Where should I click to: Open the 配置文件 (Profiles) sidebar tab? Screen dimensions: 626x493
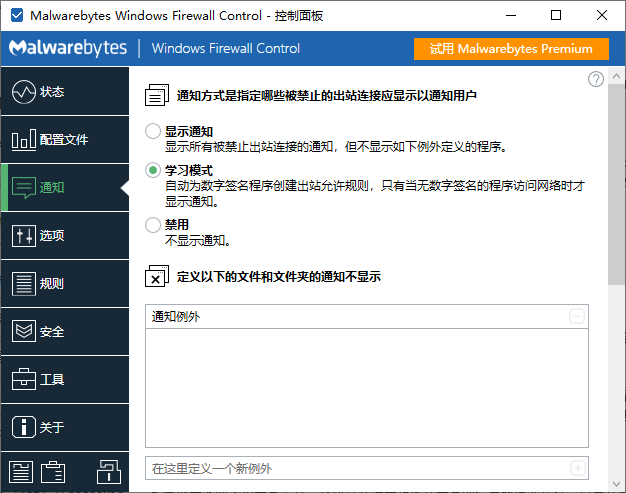[65, 140]
